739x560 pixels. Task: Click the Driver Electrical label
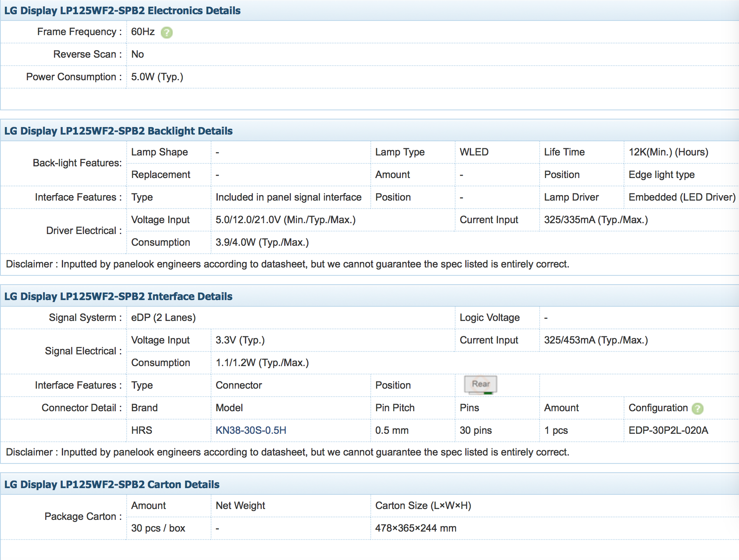pyautogui.click(x=84, y=231)
